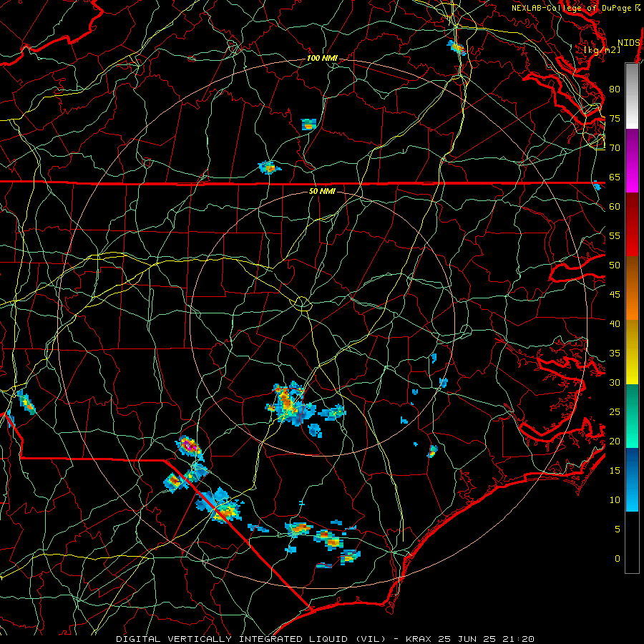
Task: Click the small storm cell just north of the state border
Action: 269,167
